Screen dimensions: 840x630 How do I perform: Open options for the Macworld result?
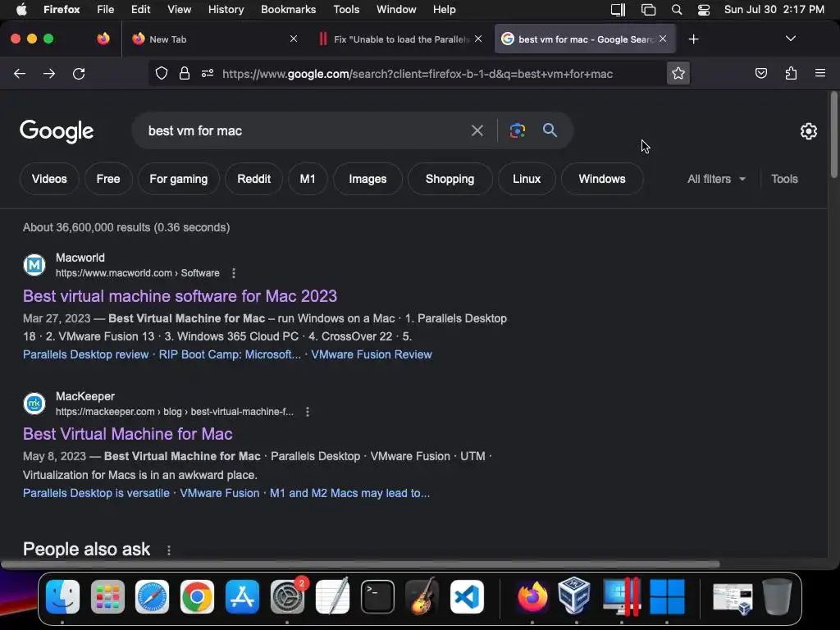point(234,273)
